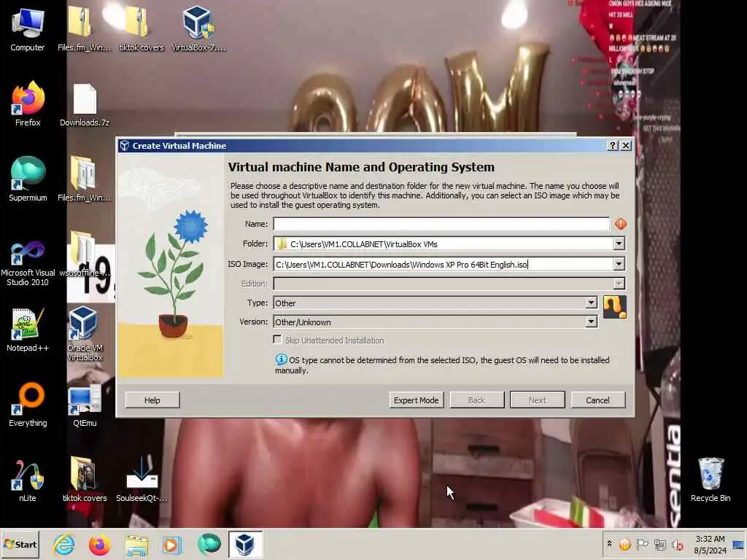
Task: Open the Start menu
Action: [x=20, y=544]
